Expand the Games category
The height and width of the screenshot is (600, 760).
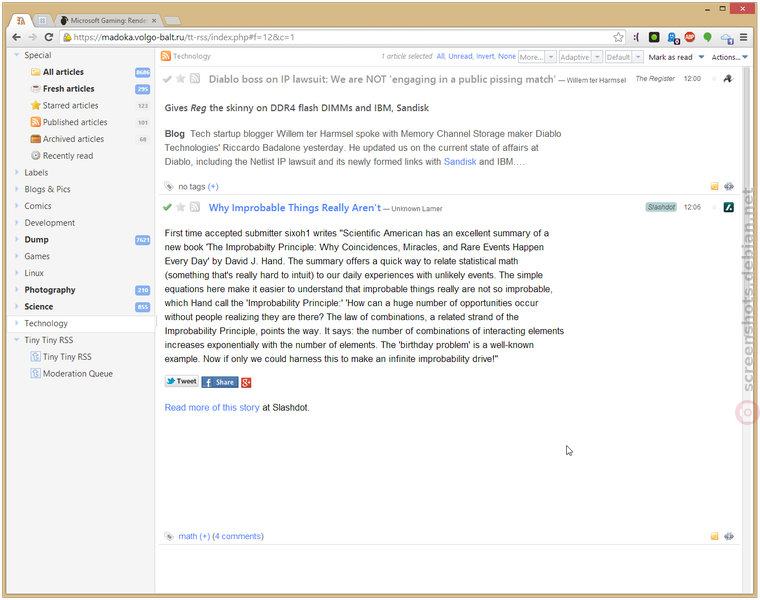16,256
